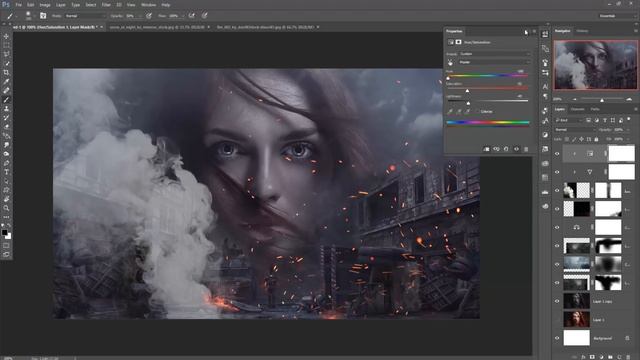Lock layer position with the cross-arrows icon

(582, 140)
